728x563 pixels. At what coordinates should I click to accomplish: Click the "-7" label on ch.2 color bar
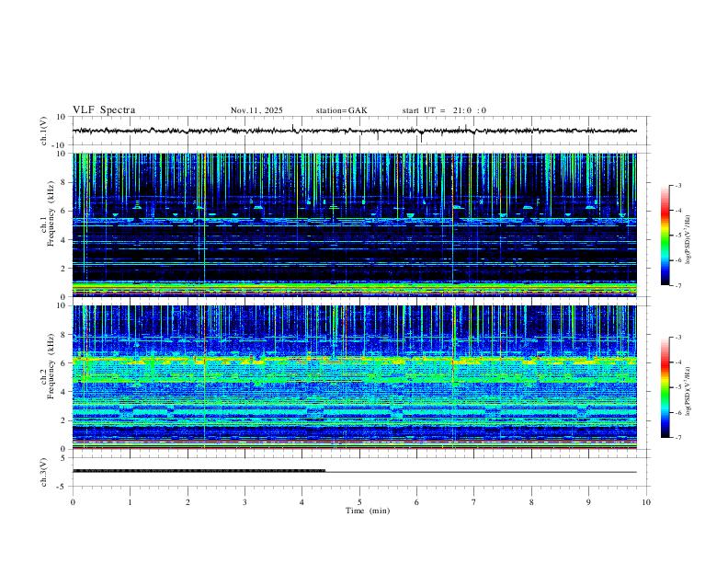677,438
